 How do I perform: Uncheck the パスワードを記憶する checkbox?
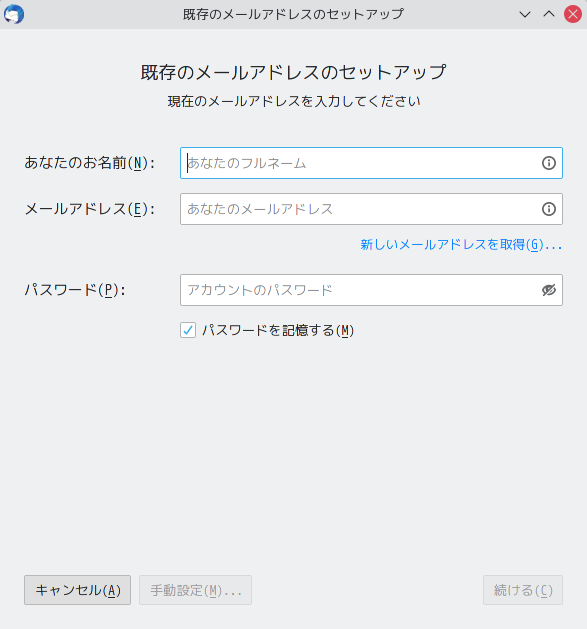pyautogui.click(x=188, y=330)
